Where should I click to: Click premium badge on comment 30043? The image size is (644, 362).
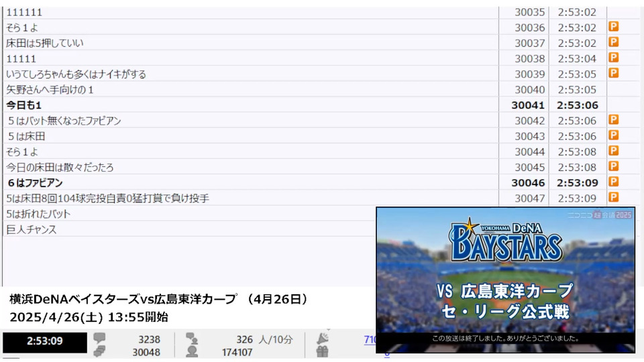tap(613, 135)
